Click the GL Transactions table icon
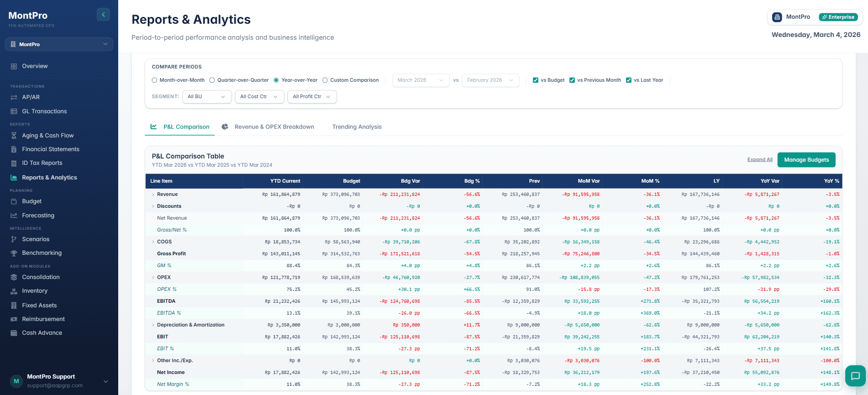 pyautogui.click(x=14, y=111)
